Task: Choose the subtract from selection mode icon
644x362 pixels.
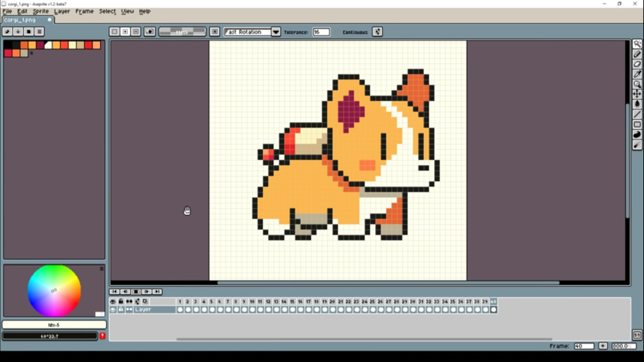Action: coord(136,32)
